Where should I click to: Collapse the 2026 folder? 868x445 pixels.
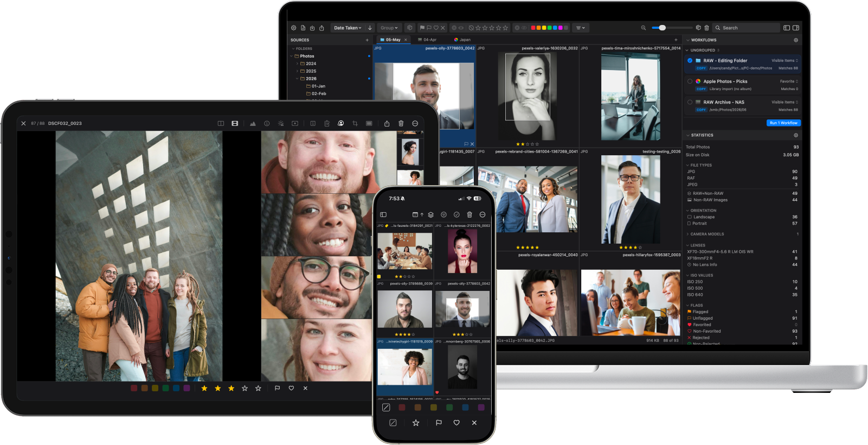[297, 79]
